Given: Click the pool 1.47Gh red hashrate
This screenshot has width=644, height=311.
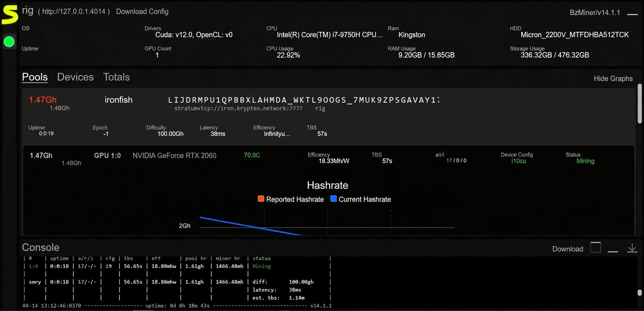Looking at the screenshot, I should click(x=43, y=100).
